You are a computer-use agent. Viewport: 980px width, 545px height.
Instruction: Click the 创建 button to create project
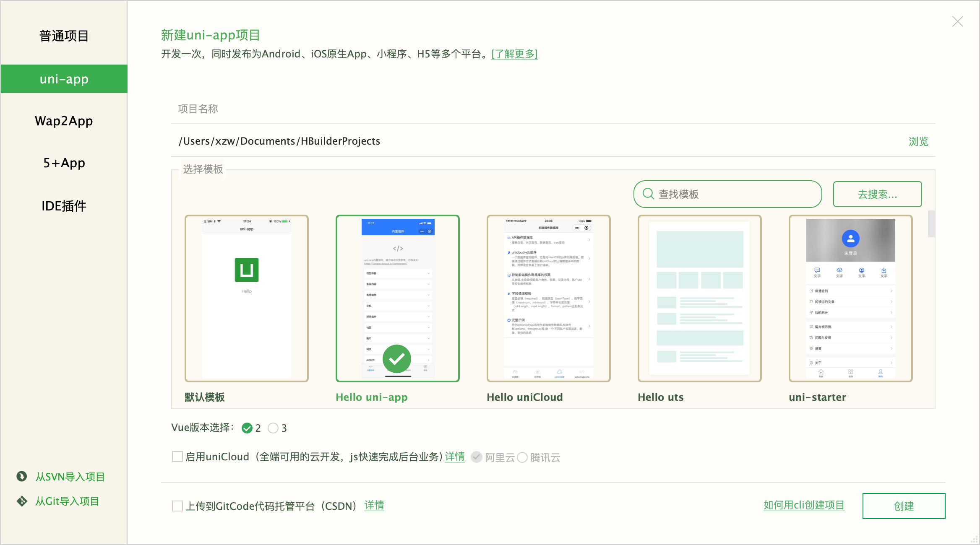[904, 506]
